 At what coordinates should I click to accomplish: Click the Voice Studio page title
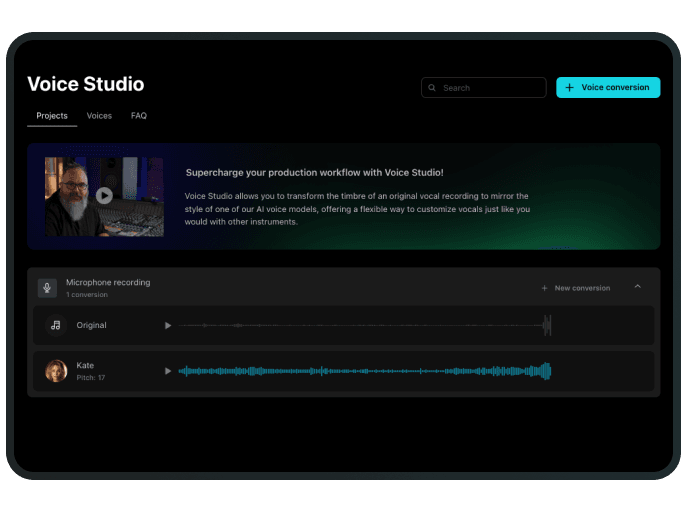tap(86, 84)
